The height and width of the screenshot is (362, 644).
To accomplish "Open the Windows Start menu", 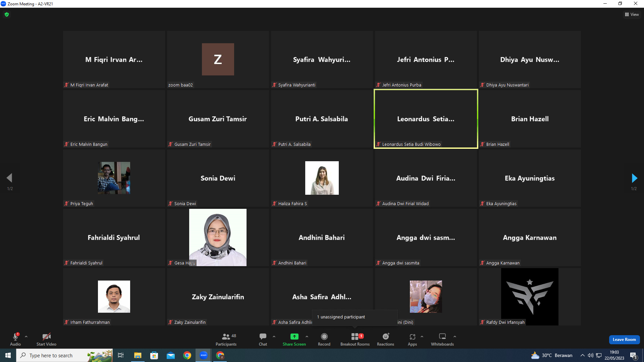I will coord(8,355).
